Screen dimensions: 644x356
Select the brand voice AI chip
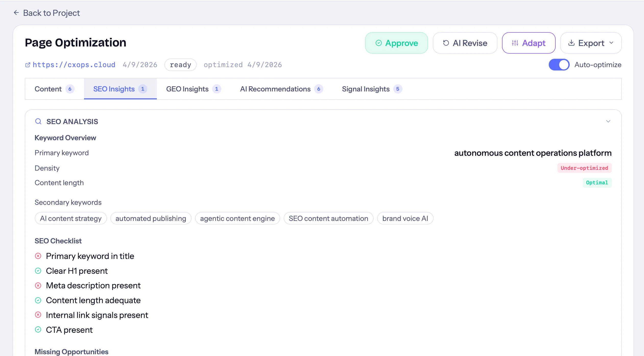(405, 218)
